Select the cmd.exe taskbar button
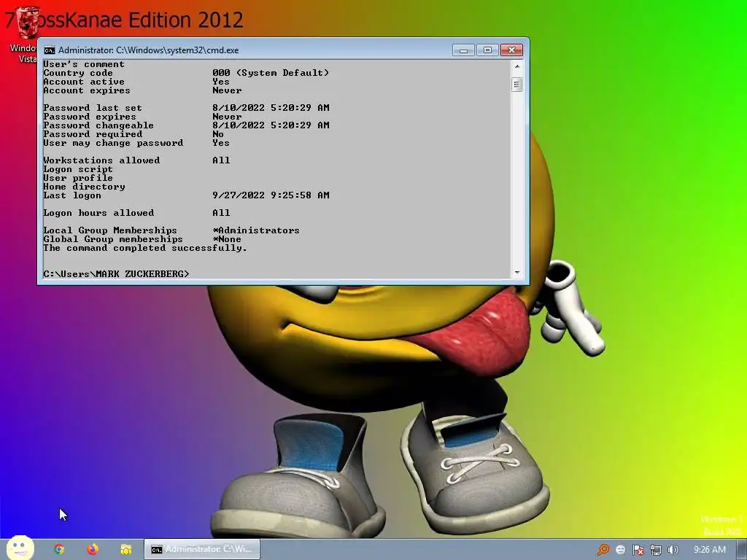 click(x=202, y=550)
